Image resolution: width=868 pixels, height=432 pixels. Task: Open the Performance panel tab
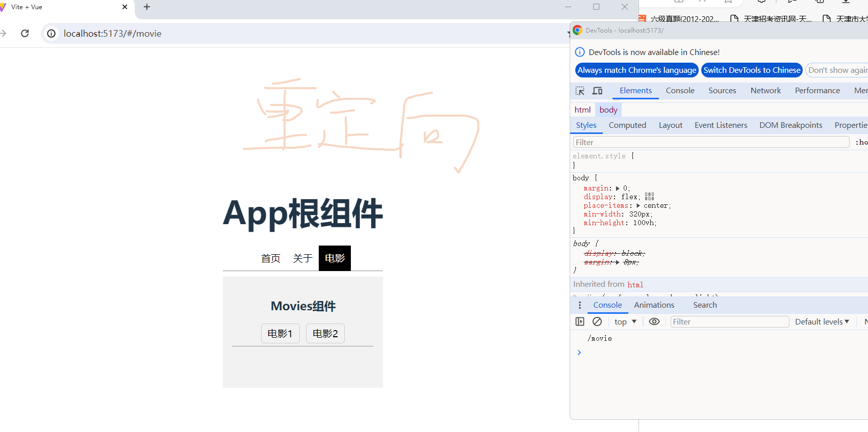pos(817,91)
